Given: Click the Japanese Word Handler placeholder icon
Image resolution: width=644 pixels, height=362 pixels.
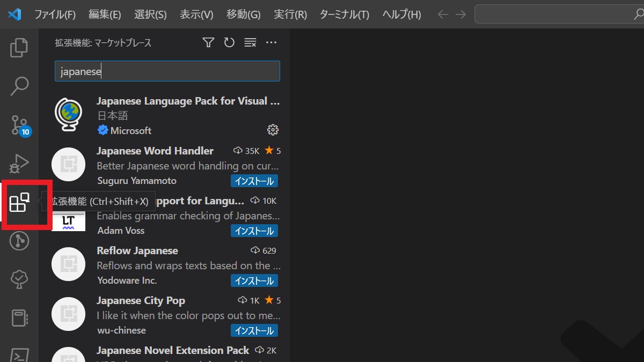Looking at the screenshot, I should [x=68, y=164].
